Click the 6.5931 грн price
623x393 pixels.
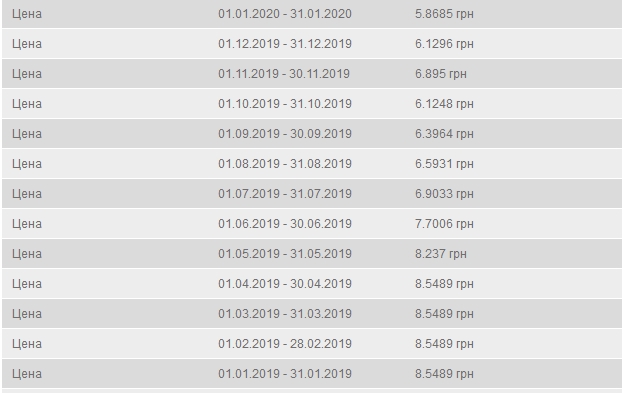[444, 164]
